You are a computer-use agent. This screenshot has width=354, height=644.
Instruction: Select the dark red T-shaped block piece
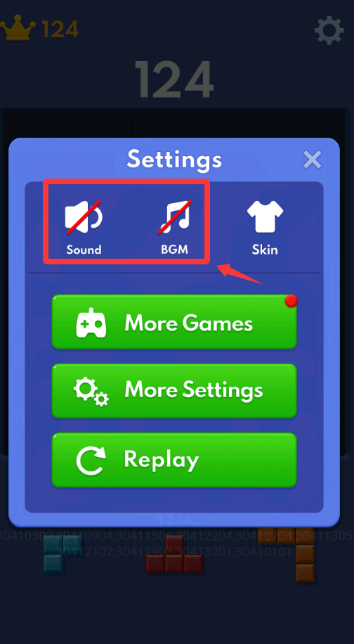(x=174, y=555)
